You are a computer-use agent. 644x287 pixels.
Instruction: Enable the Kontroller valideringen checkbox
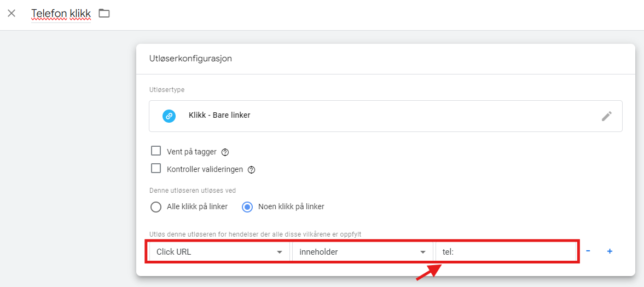[156, 169]
